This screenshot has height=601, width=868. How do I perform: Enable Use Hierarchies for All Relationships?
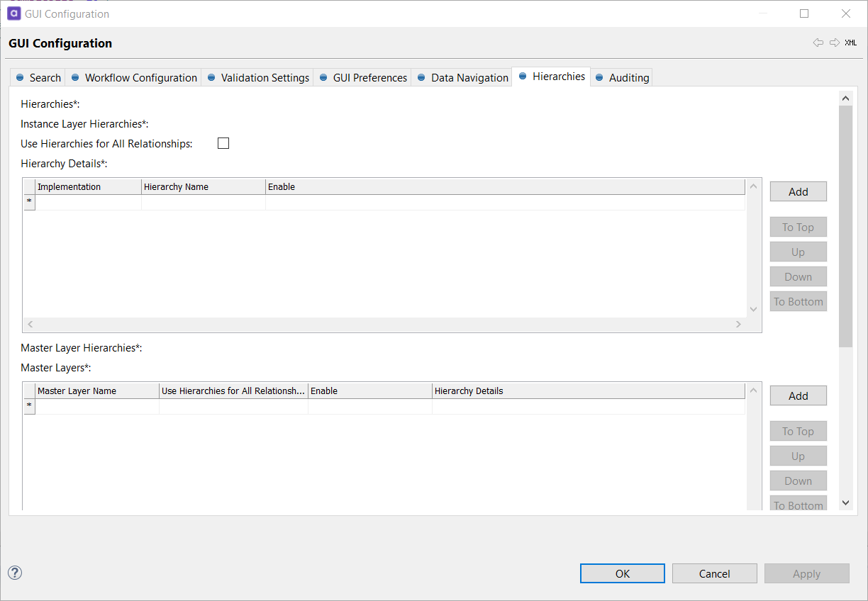click(x=223, y=143)
